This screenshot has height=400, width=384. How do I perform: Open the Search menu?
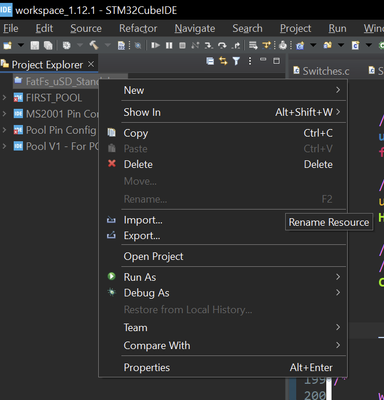click(x=247, y=28)
